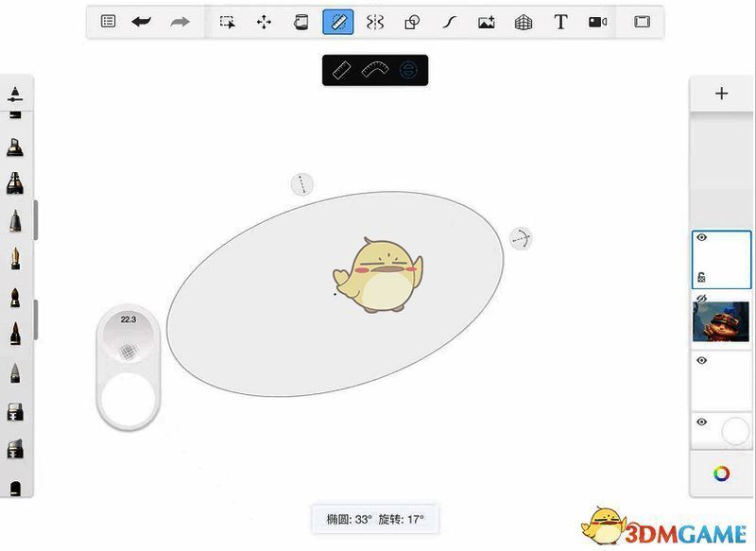
Task: Hide the selected top layer with eye icon
Action: click(x=702, y=238)
